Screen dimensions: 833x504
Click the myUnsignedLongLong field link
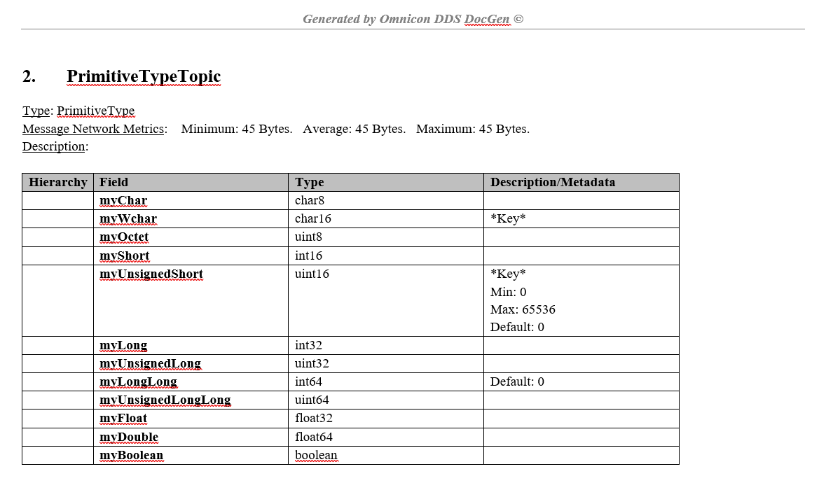164,400
